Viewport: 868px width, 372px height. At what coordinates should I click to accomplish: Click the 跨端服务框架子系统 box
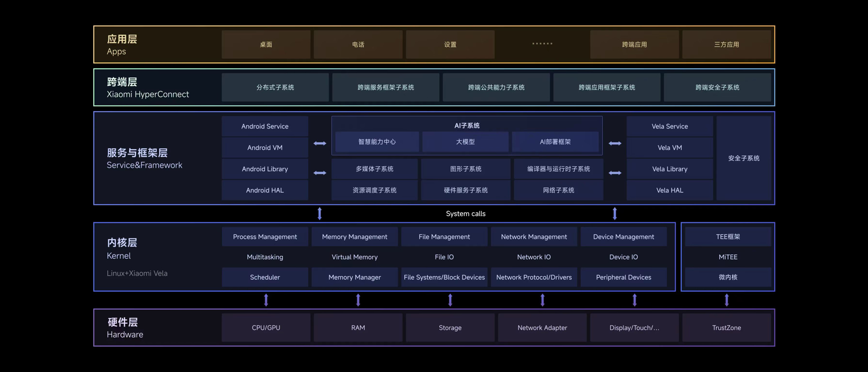(x=385, y=87)
